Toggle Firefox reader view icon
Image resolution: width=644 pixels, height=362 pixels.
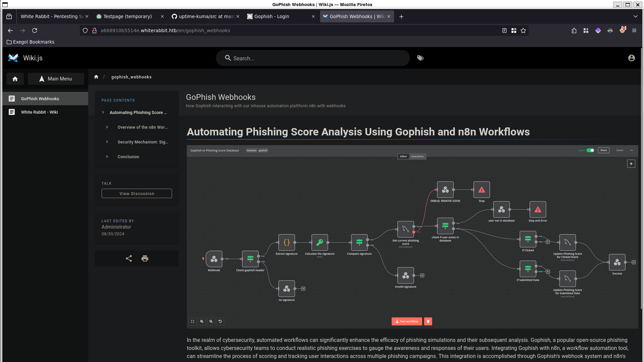pos(504,31)
